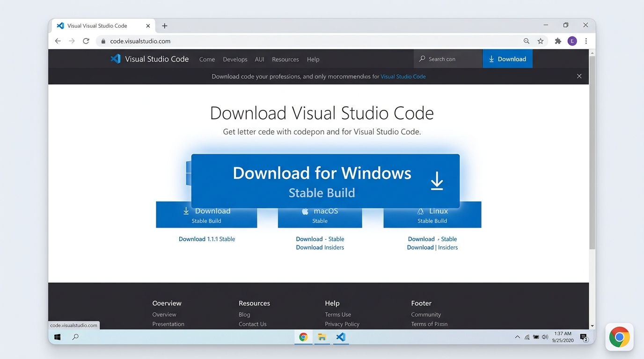Click the Linux Stable Build button

432,215
